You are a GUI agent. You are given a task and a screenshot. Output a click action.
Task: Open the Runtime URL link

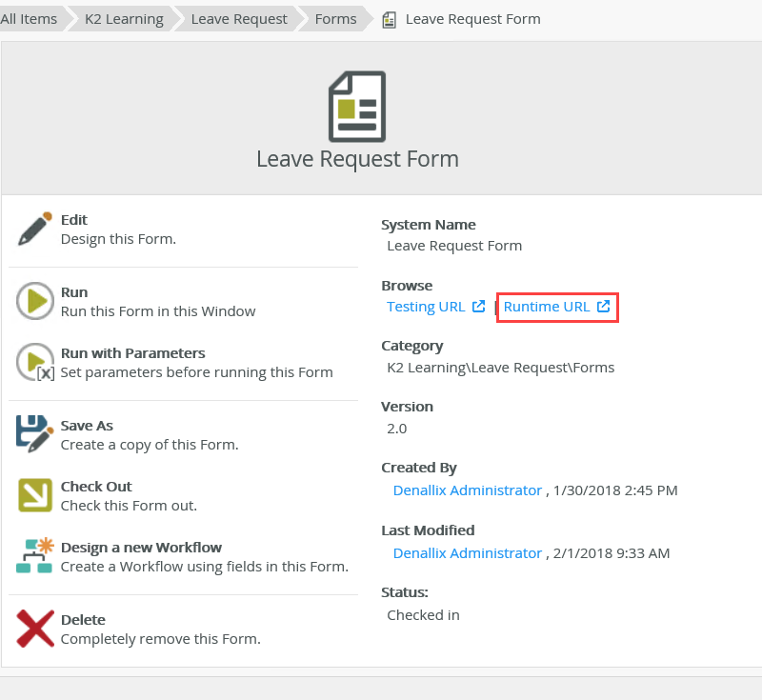coord(548,307)
